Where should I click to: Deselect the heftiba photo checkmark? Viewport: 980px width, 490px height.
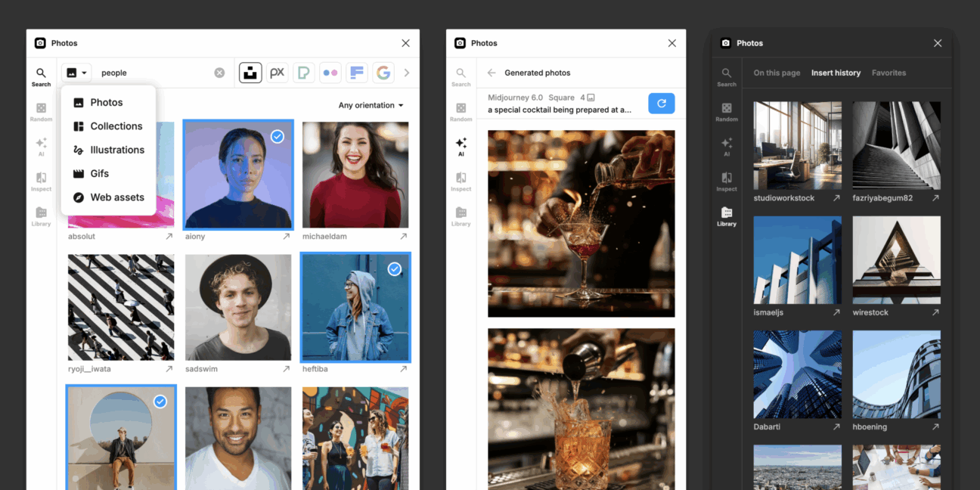click(394, 269)
